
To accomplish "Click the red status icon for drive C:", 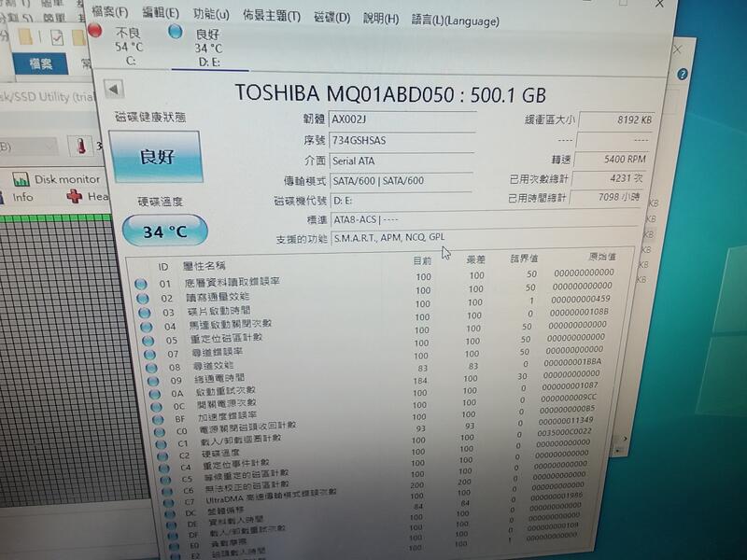I will pos(96,31).
